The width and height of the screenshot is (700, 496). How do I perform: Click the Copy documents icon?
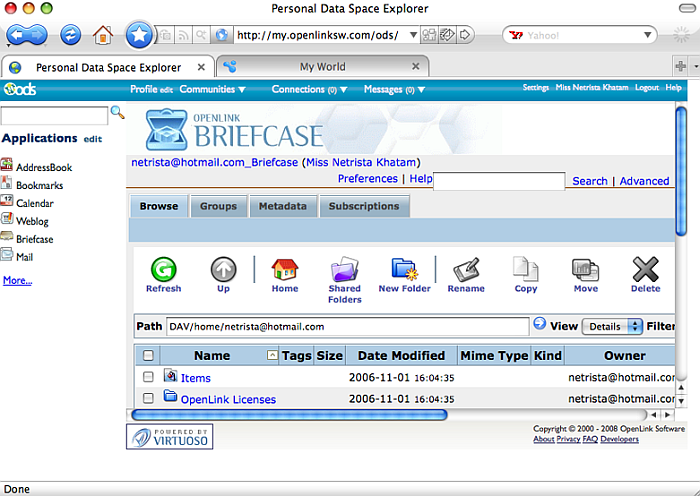pyautogui.click(x=526, y=270)
